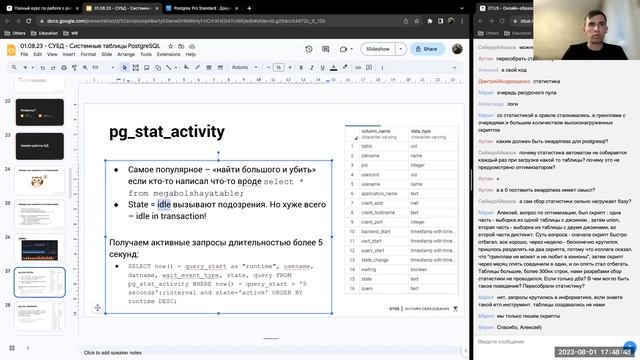Star the presentation title
Screen dimensions: 640x360
pos(171,46)
